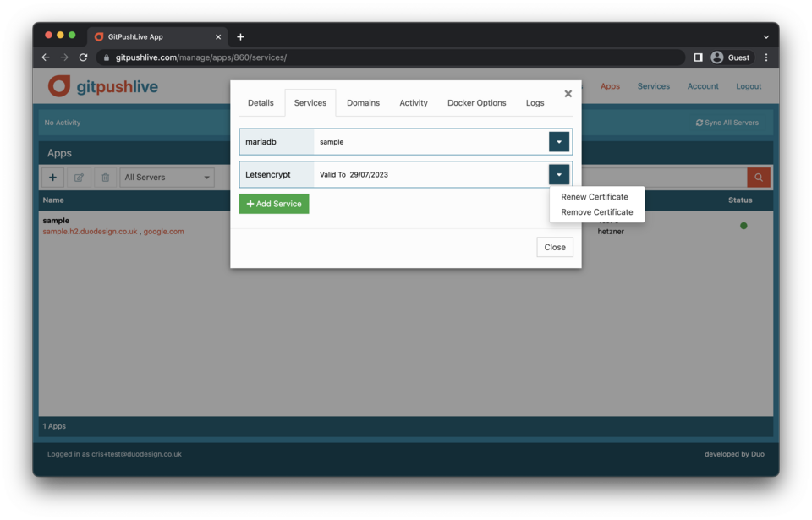Open the google.com domain link
812x520 pixels.
[x=163, y=232]
